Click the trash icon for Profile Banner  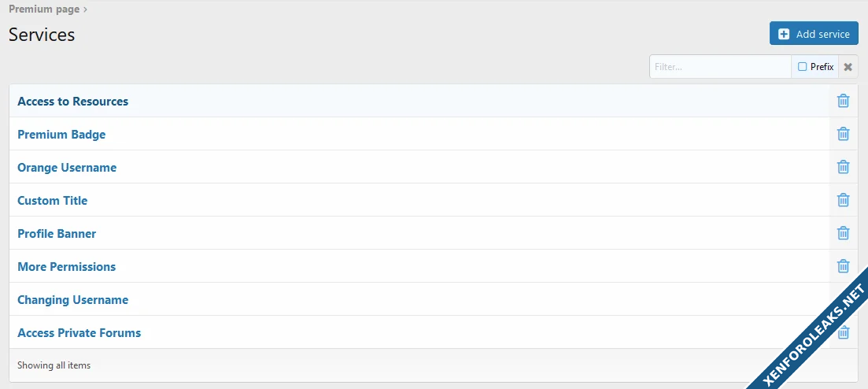[843, 233]
